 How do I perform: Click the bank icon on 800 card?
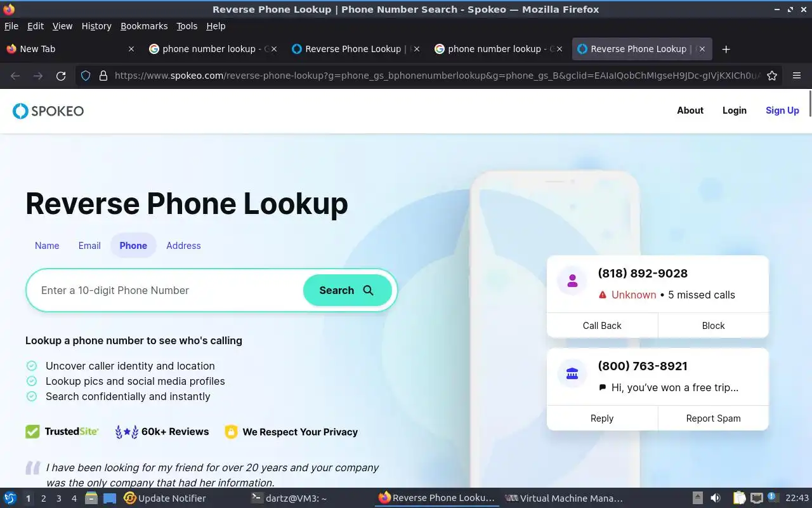click(572, 373)
